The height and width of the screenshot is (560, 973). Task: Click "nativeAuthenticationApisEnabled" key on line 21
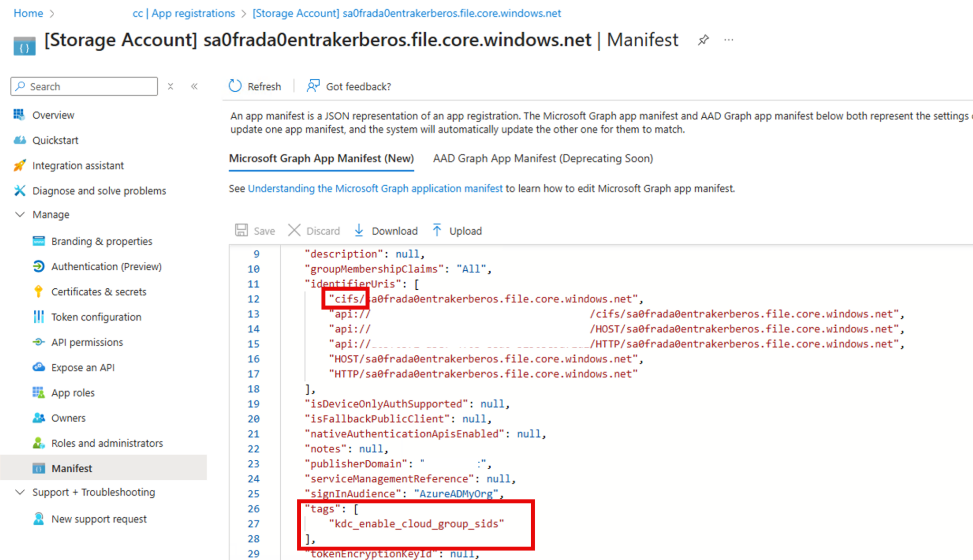point(404,434)
